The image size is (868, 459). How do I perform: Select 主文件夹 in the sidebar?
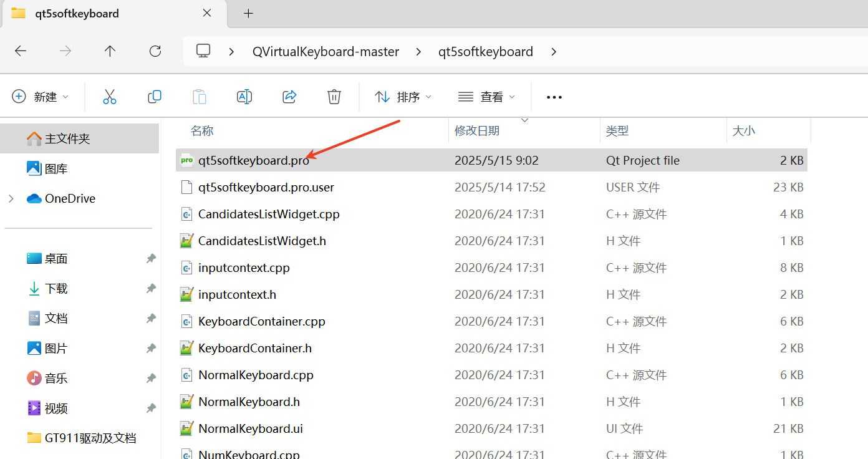(79, 138)
